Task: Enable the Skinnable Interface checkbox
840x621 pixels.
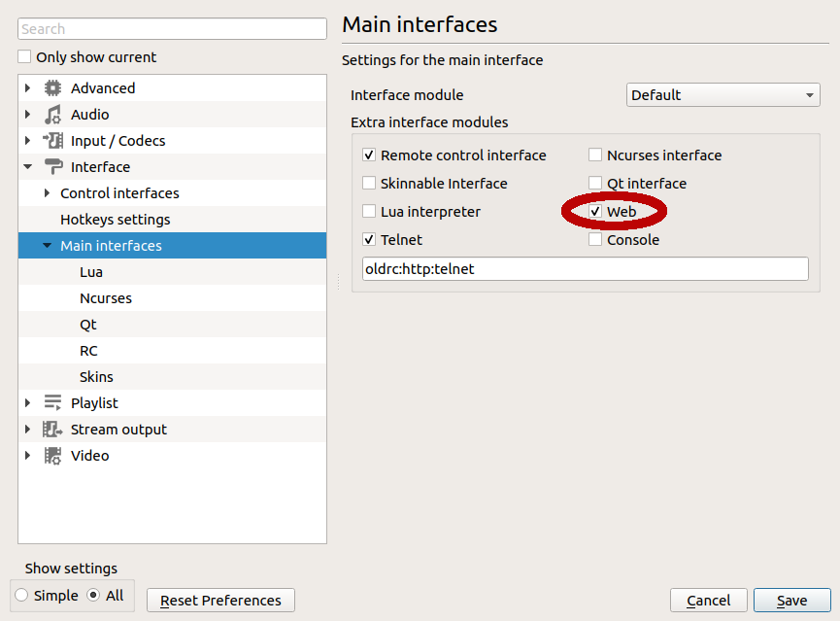Action: pos(369,184)
